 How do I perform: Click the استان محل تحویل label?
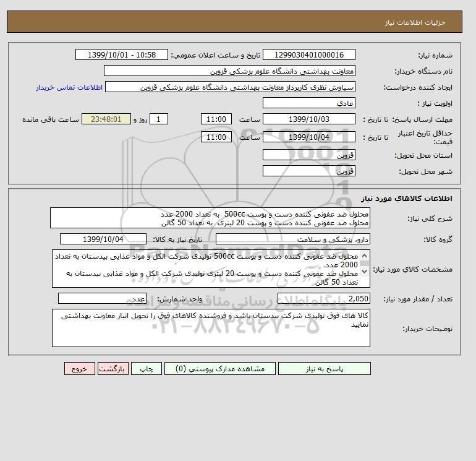tap(423, 155)
